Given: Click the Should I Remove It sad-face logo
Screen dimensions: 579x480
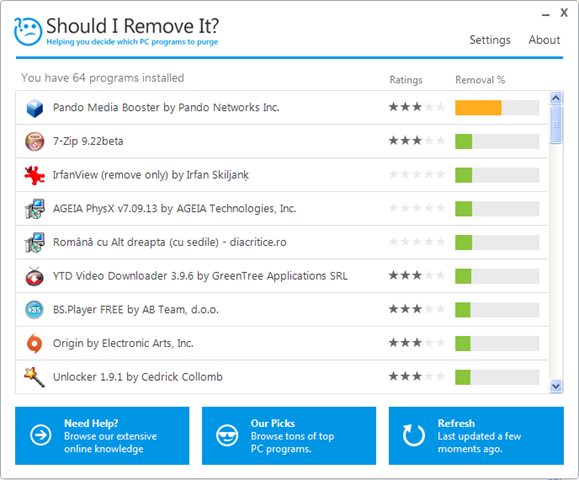Looking at the screenshot, I should click(28, 32).
